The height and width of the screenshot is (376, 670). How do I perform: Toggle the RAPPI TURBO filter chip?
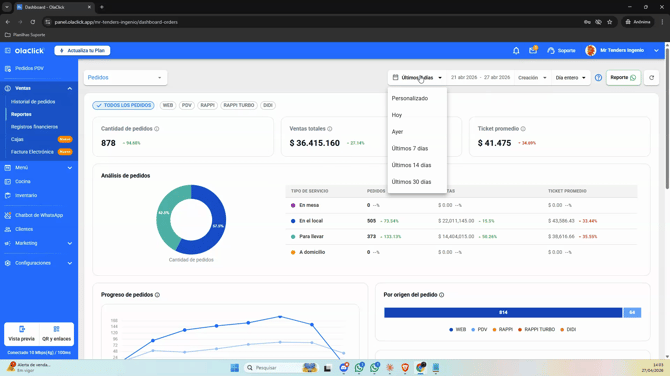[239, 105]
